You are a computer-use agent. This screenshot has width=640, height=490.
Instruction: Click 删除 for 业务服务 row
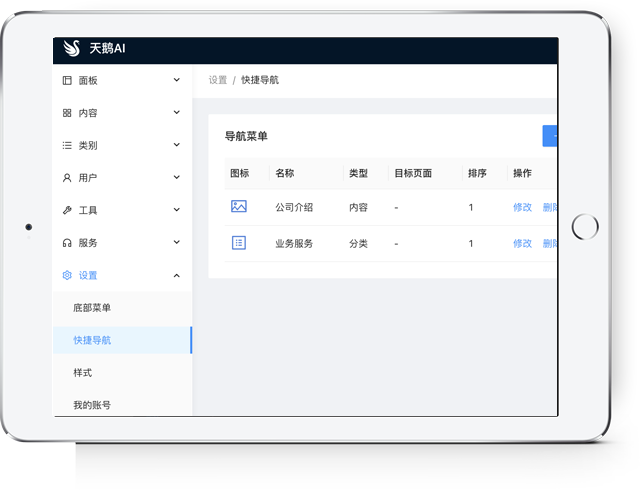pos(550,244)
